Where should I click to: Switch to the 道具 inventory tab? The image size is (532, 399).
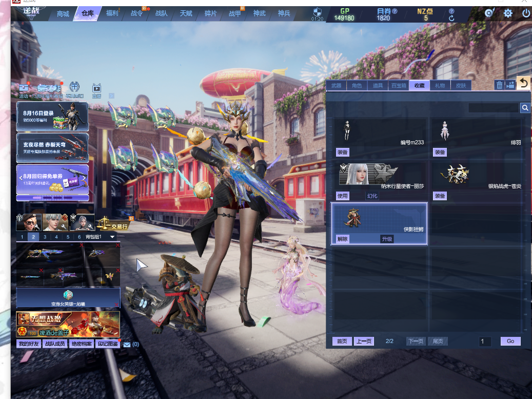(x=378, y=86)
